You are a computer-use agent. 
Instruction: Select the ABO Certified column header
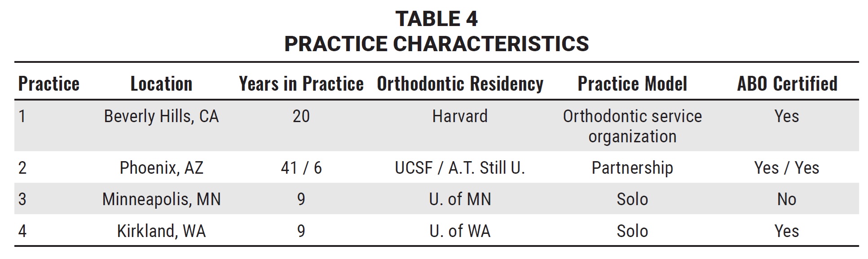click(787, 84)
